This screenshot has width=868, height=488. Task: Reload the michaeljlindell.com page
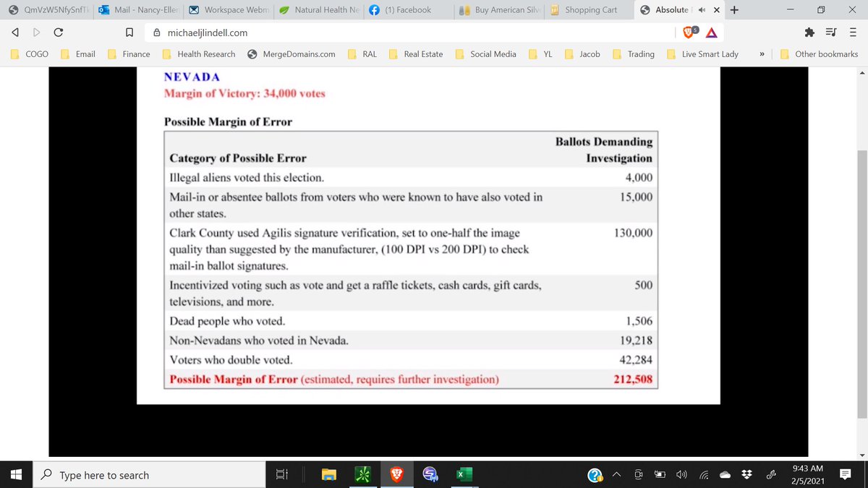pos(59,33)
